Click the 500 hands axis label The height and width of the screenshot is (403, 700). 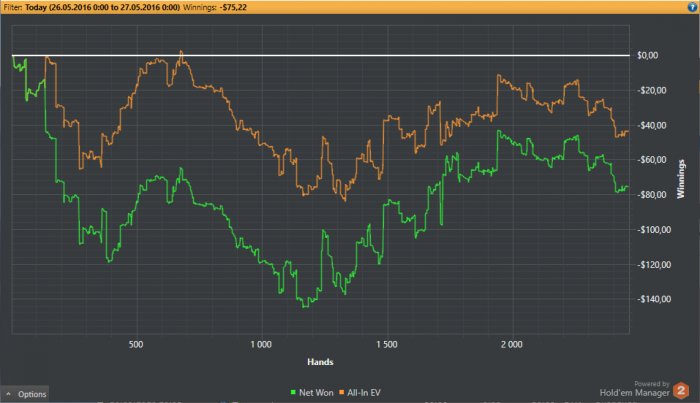[136, 345]
